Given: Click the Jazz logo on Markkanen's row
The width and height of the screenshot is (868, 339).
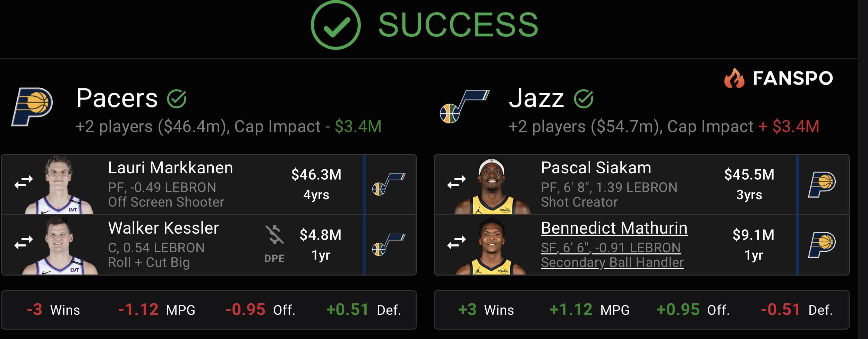Looking at the screenshot, I should point(389,184).
